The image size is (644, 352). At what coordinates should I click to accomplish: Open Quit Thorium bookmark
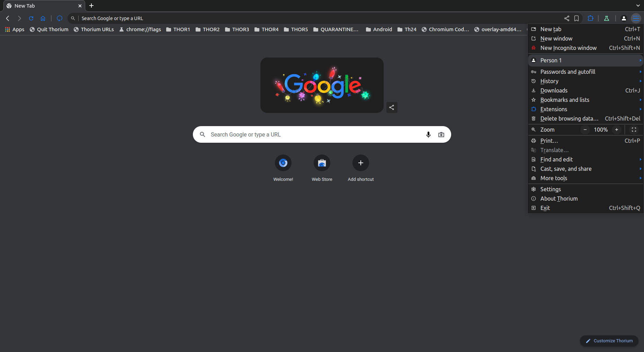[x=49, y=29]
